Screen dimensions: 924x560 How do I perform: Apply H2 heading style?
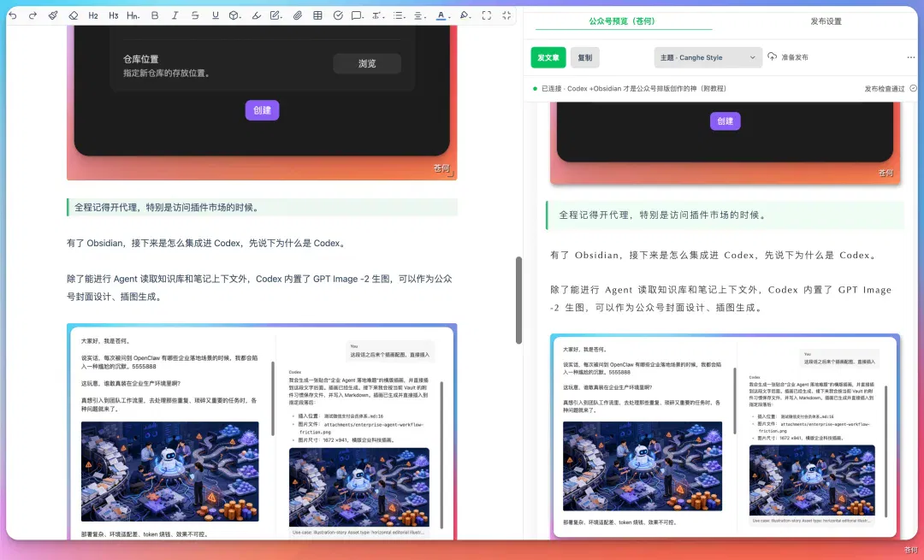click(93, 15)
